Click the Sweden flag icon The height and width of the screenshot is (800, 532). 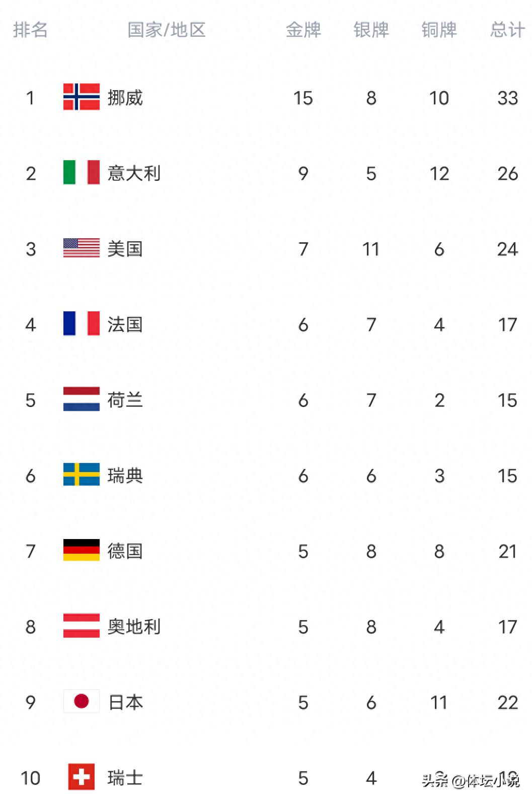pyautogui.click(x=81, y=475)
